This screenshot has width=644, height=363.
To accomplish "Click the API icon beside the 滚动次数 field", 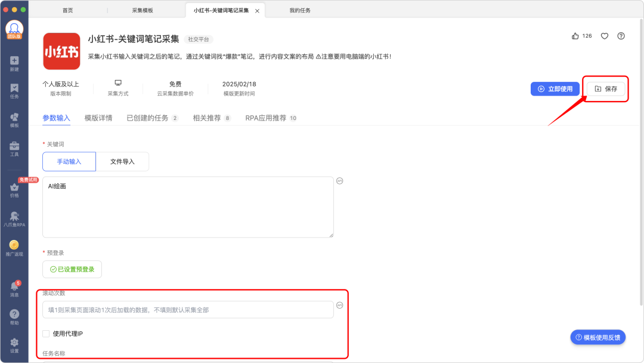I will [340, 305].
